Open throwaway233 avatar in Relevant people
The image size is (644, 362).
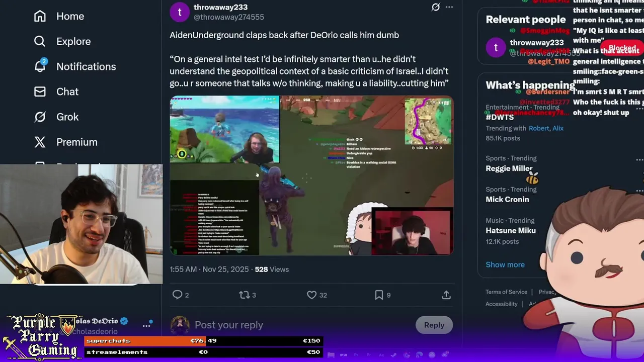tap(496, 48)
